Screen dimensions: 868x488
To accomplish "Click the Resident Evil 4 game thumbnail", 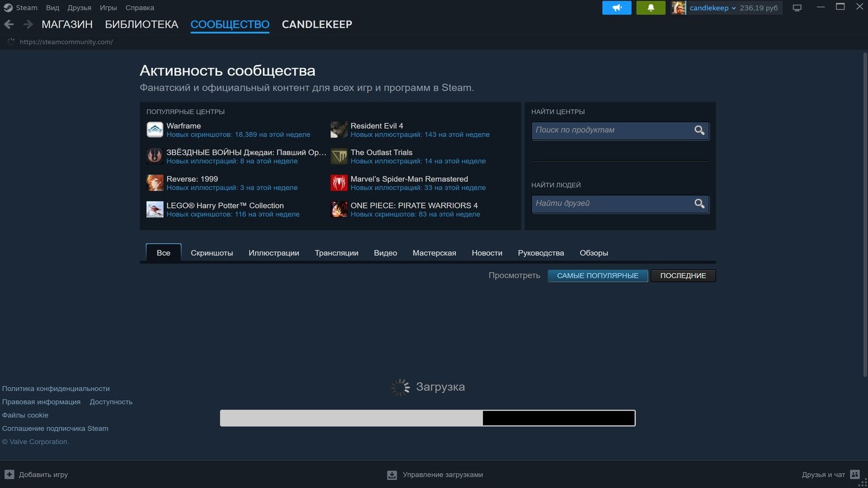I will pos(338,130).
